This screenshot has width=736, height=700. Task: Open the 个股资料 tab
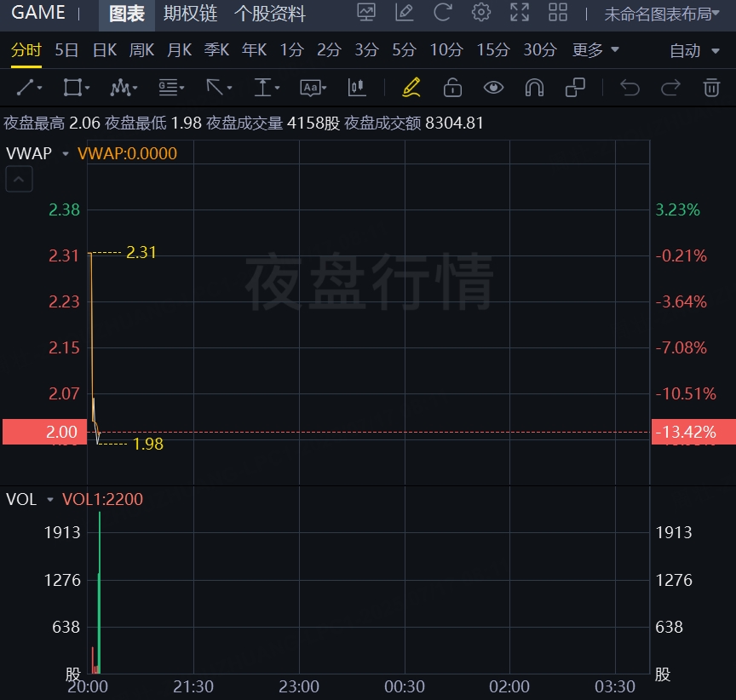coord(270,14)
